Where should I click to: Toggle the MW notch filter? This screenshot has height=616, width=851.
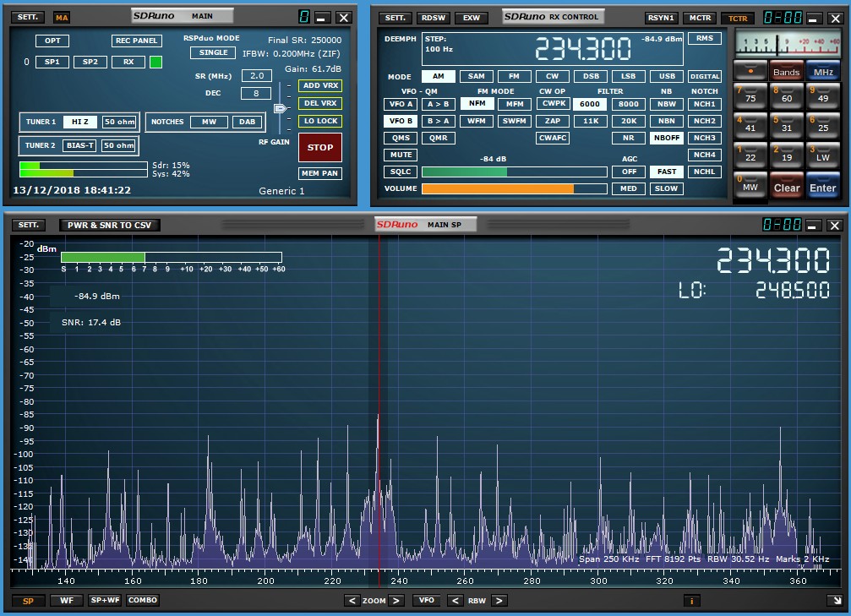(x=209, y=122)
